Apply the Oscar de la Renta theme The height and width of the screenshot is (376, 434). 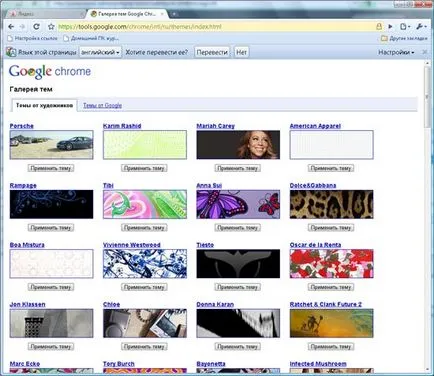(331, 287)
